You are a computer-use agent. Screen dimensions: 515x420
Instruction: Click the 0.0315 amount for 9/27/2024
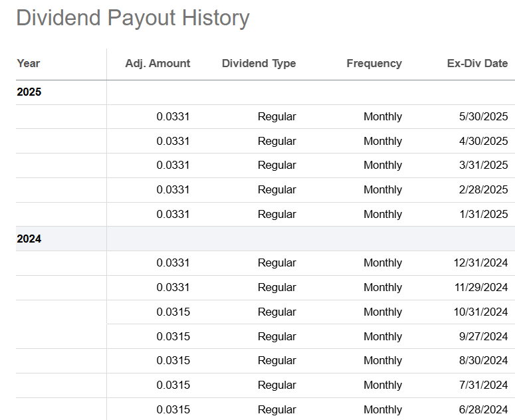click(173, 336)
